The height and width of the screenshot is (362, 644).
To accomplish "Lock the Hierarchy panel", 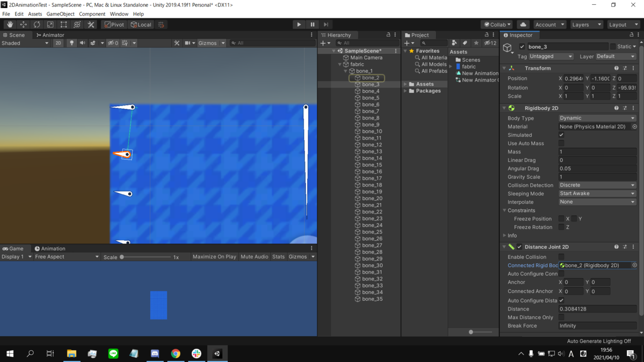I will [x=389, y=35].
